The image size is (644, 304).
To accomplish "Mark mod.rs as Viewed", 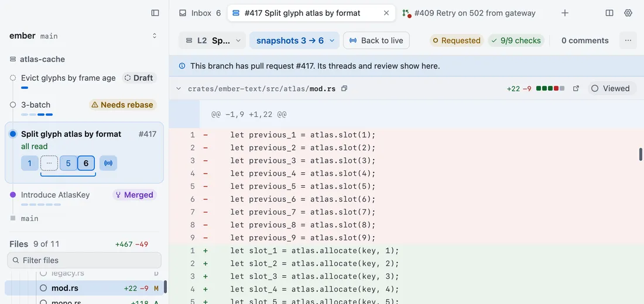I will pos(612,88).
